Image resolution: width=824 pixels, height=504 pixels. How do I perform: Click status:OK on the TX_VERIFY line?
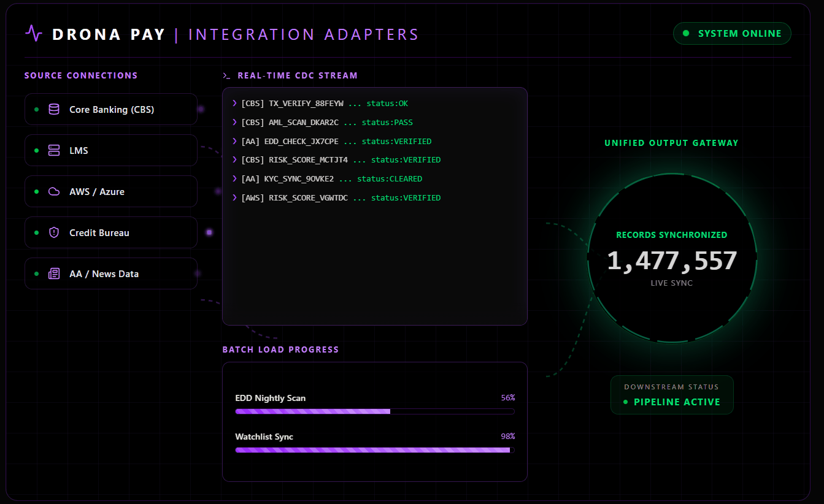[387, 104]
